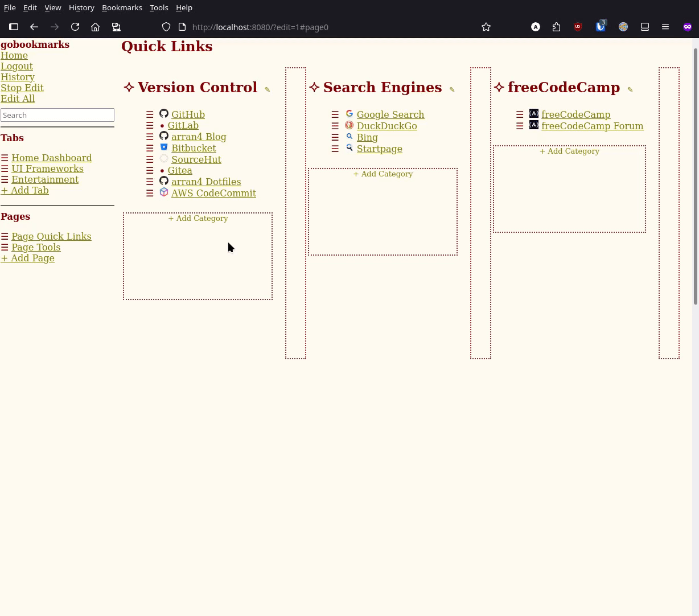699x616 pixels.
Task: Open the AWS CodeCommit bookmark link
Action: pyautogui.click(x=213, y=193)
